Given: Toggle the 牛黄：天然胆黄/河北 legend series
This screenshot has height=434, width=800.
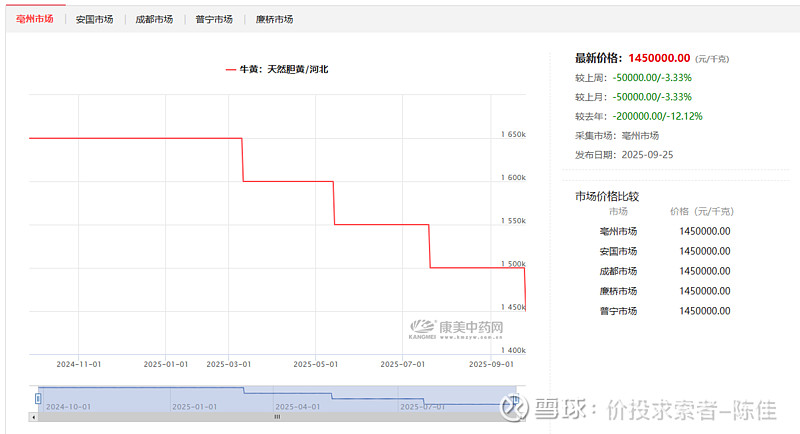Looking at the screenshot, I should 277,69.
